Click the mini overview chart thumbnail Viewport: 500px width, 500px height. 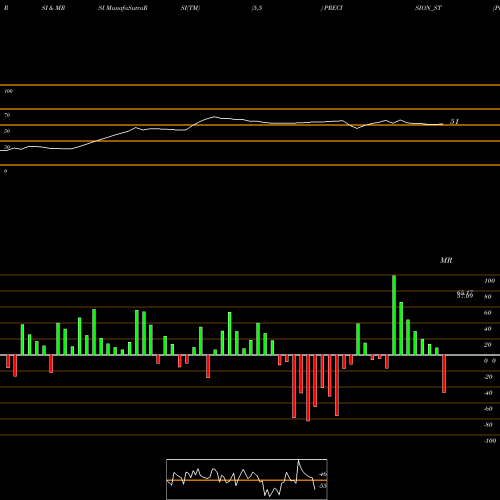click(247, 479)
